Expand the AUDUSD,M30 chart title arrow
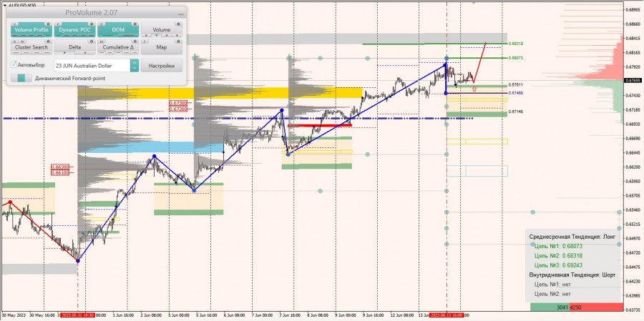 5,5
